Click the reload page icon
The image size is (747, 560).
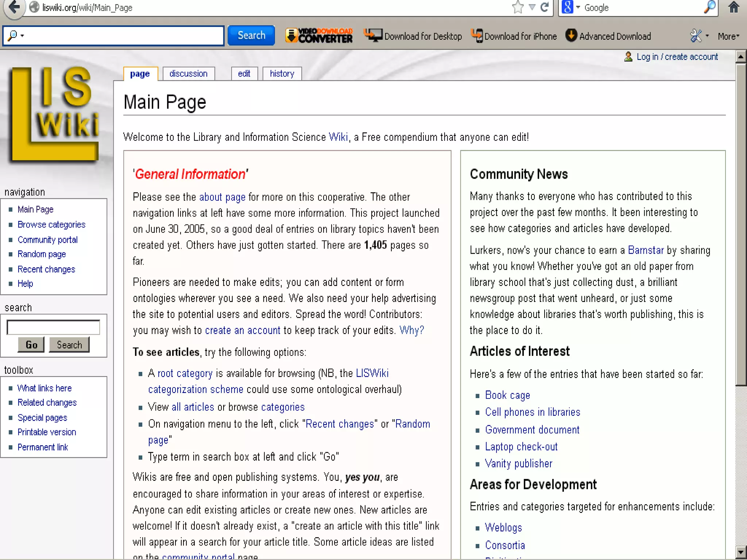(545, 7)
